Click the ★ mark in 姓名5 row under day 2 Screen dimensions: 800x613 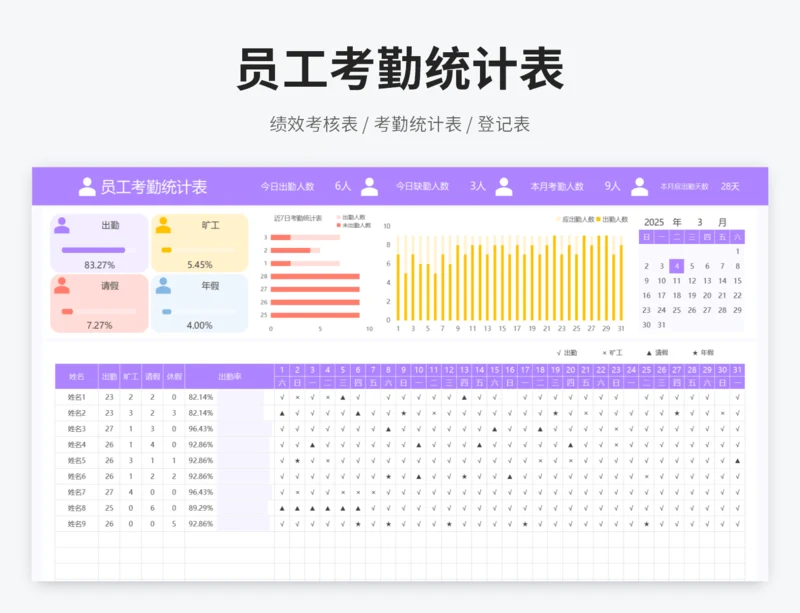(297, 460)
